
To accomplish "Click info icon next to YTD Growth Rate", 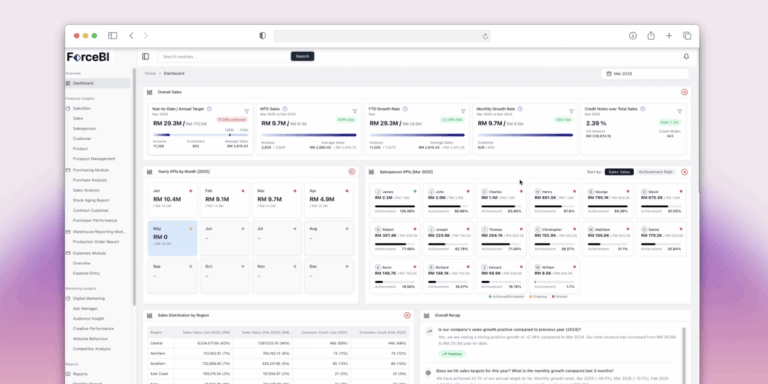I will pos(405,109).
